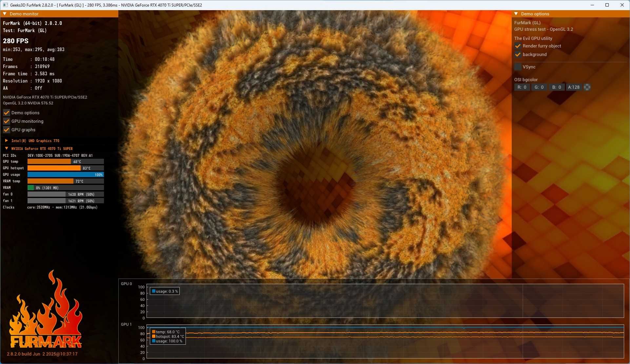Click the Test: FurMark (GL) text
This screenshot has height=364, width=630.
25,30
